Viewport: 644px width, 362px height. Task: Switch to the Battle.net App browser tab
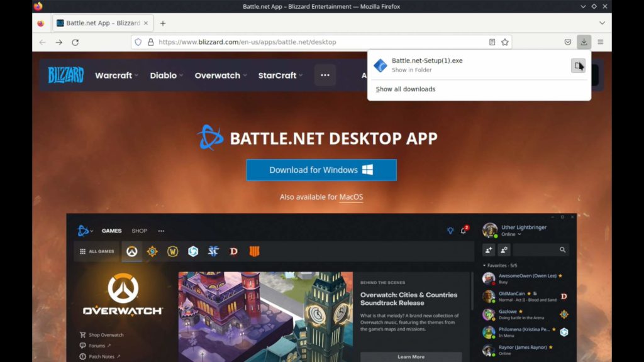[x=103, y=23]
